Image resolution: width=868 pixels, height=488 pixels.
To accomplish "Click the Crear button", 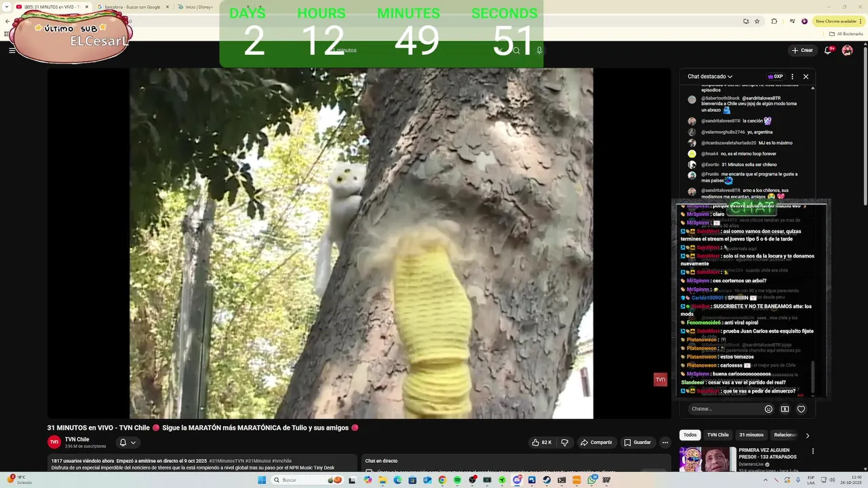I will click(802, 50).
